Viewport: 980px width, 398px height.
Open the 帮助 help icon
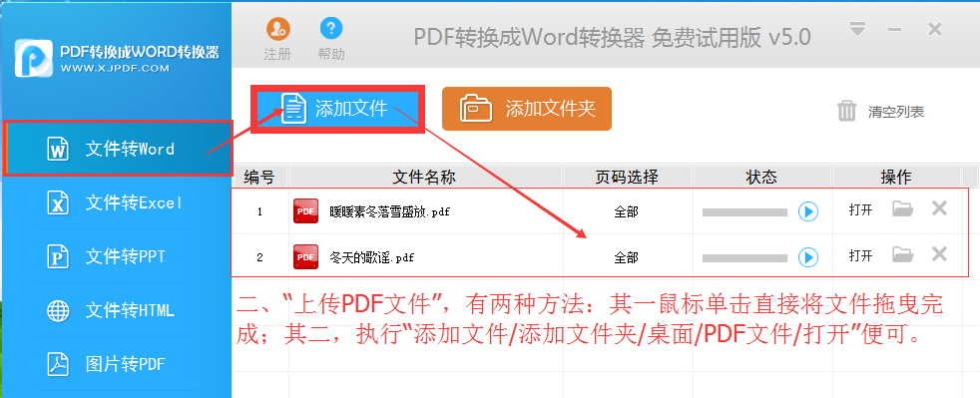click(x=331, y=28)
